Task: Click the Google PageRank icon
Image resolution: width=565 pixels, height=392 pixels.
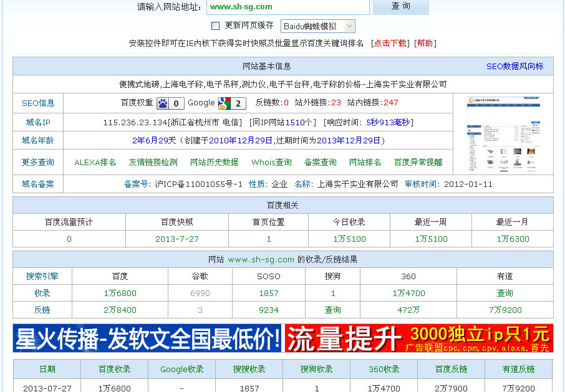Action: (x=232, y=103)
